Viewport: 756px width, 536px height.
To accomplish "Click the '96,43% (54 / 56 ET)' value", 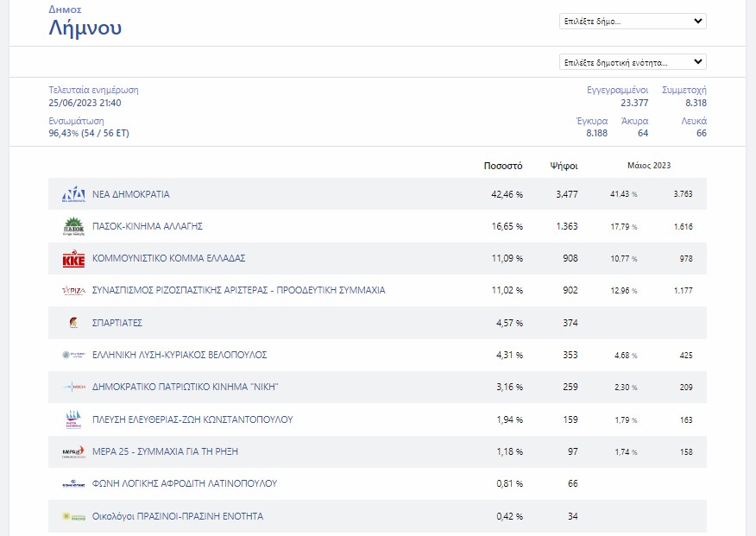I will click(89, 133).
